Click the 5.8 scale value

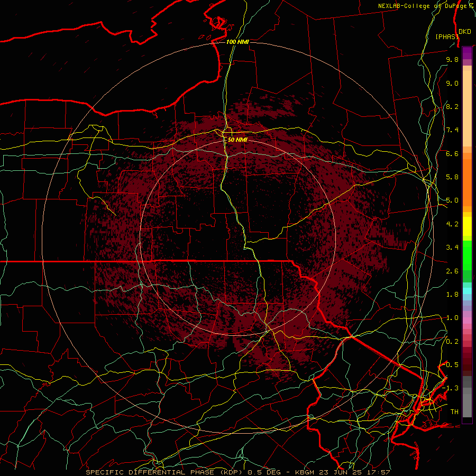point(452,177)
